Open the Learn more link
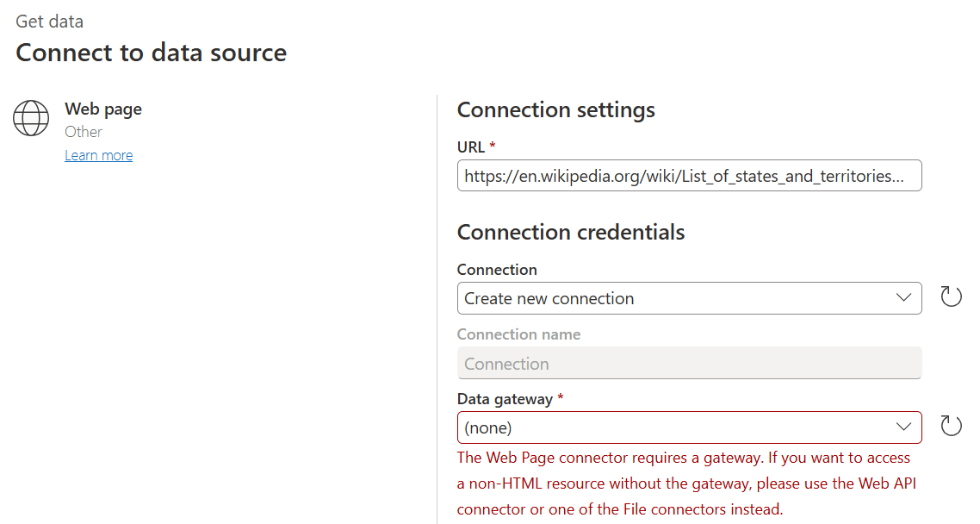The image size is (980, 524). click(98, 154)
